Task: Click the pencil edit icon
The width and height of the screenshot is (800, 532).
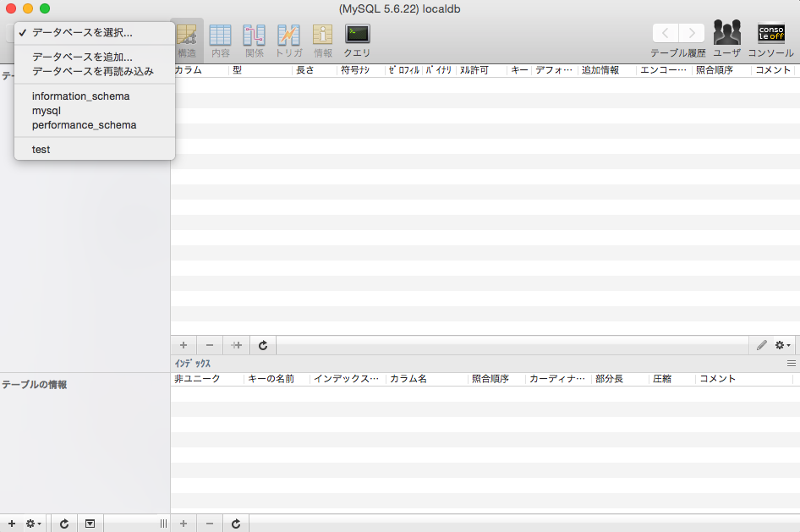Action: [762, 345]
